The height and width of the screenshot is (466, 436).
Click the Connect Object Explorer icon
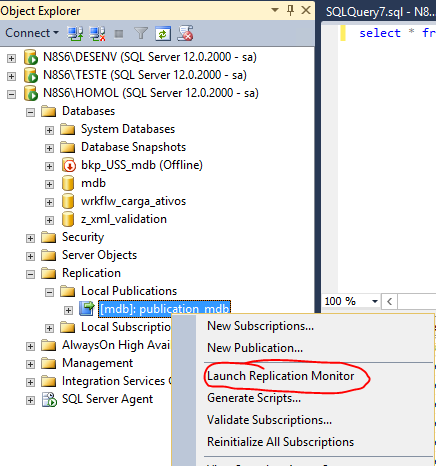pyautogui.click(x=75, y=33)
